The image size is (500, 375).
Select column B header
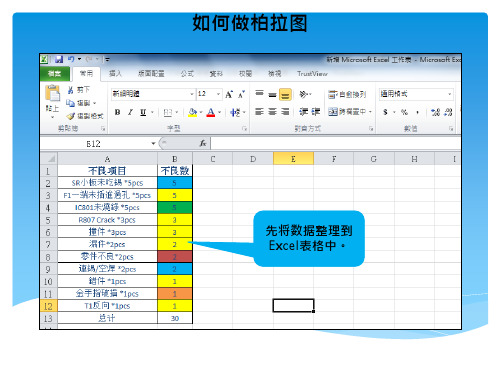(175, 159)
